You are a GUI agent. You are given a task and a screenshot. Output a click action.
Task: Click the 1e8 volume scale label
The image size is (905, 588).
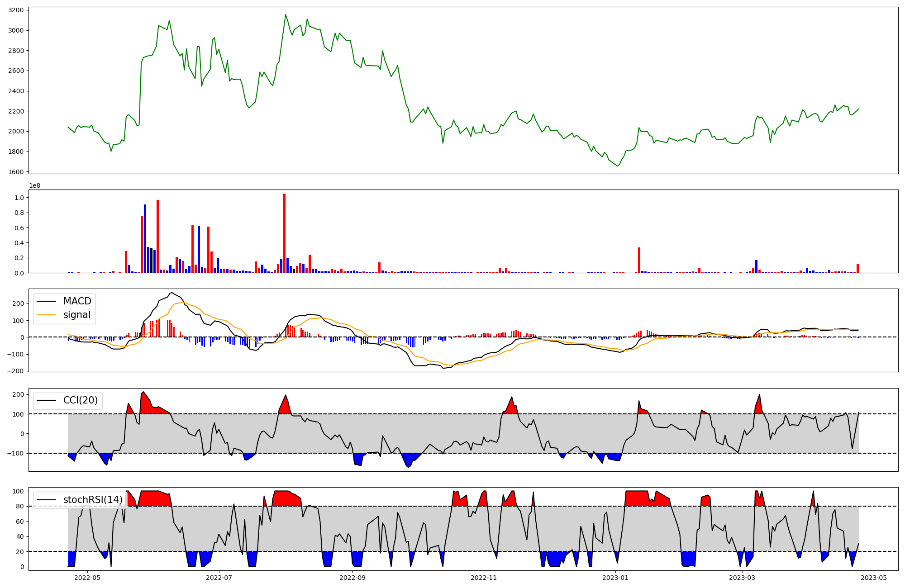35,185
